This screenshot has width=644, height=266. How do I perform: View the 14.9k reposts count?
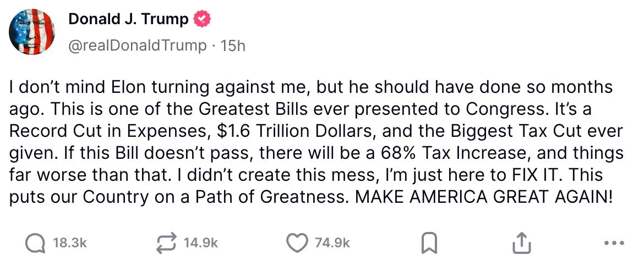coord(201,243)
